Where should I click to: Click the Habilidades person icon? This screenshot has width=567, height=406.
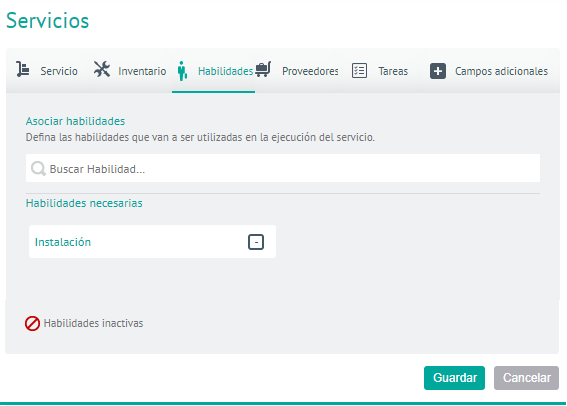coord(183,70)
